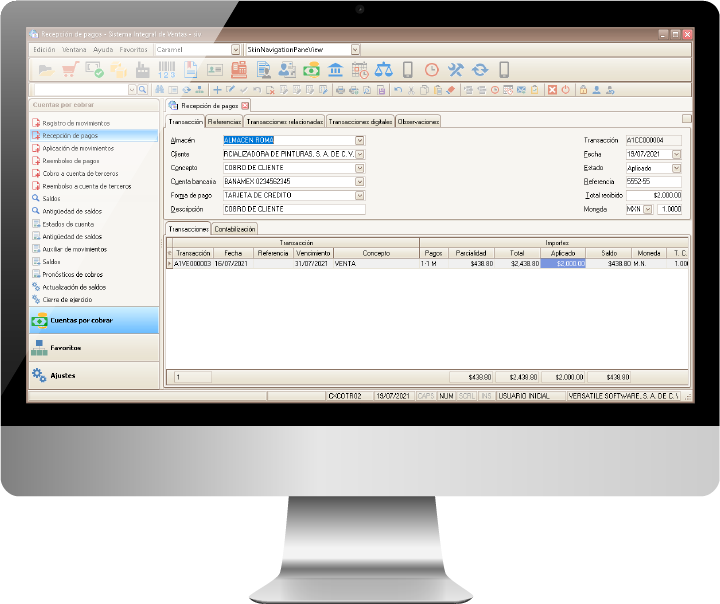
Task: Expand the Estado dropdown arrow
Action: tap(676, 168)
